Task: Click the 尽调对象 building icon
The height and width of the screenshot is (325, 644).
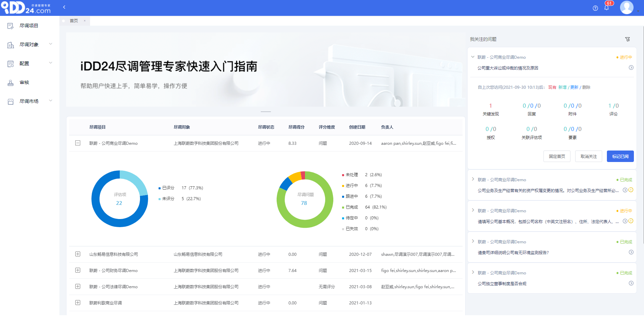Action: pyautogui.click(x=10, y=45)
